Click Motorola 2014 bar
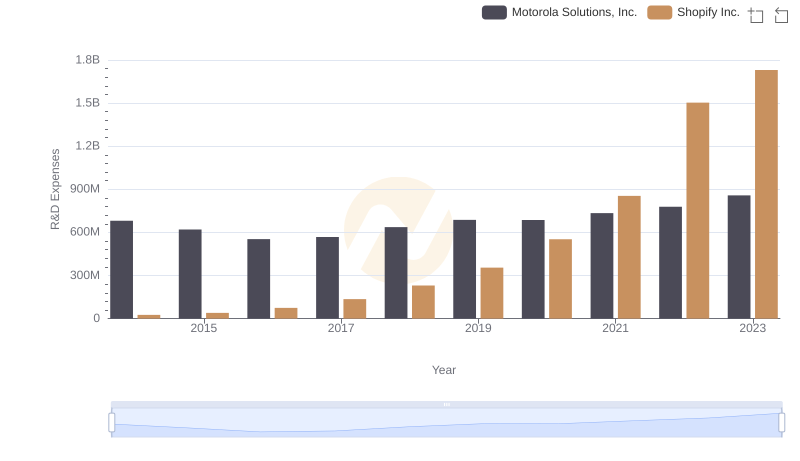The height and width of the screenshot is (461, 800). 121,270
